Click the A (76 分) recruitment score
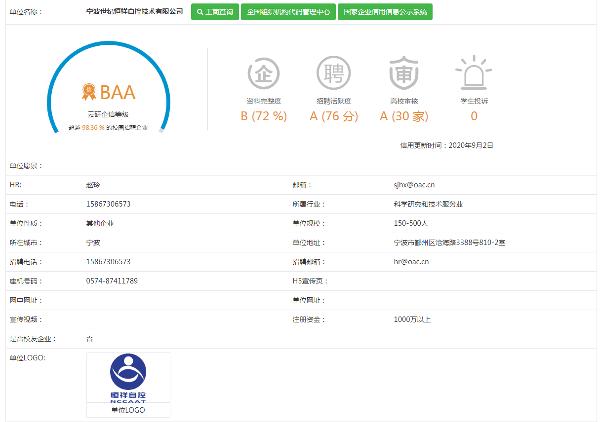This screenshot has height=422, width=600. click(330, 116)
